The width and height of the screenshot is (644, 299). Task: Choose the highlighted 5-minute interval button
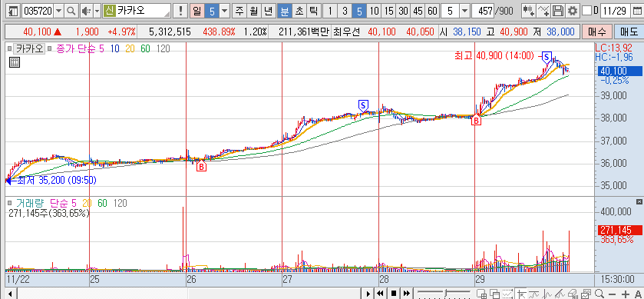(359, 11)
